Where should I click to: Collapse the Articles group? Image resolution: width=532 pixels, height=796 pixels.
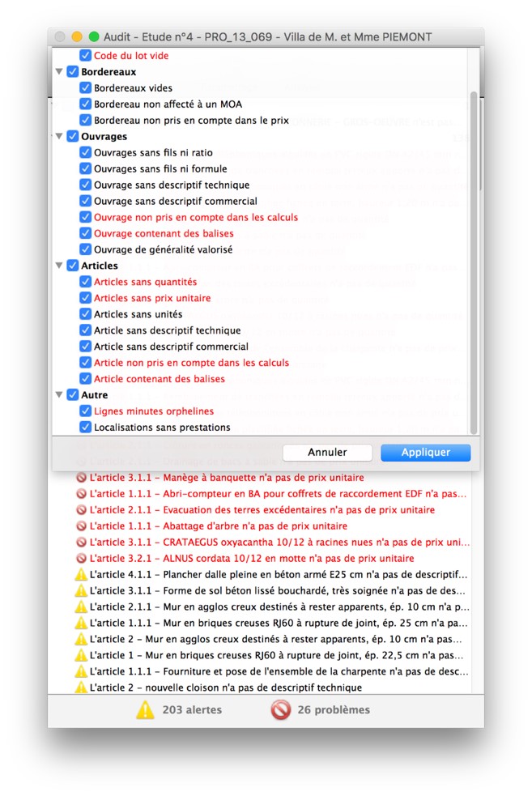pyautogui.click(x=59, y=266)
